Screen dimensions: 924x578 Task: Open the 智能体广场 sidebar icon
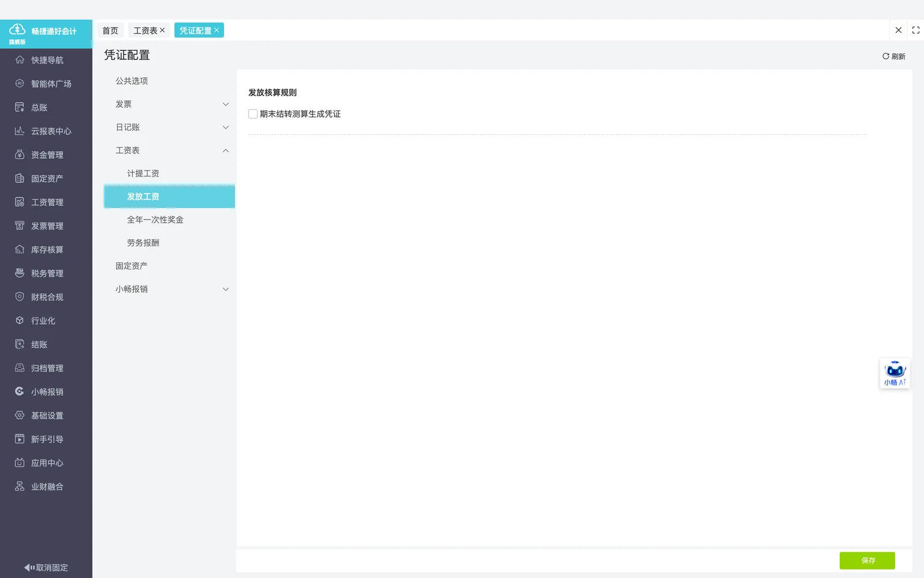[x=20, y=83]
